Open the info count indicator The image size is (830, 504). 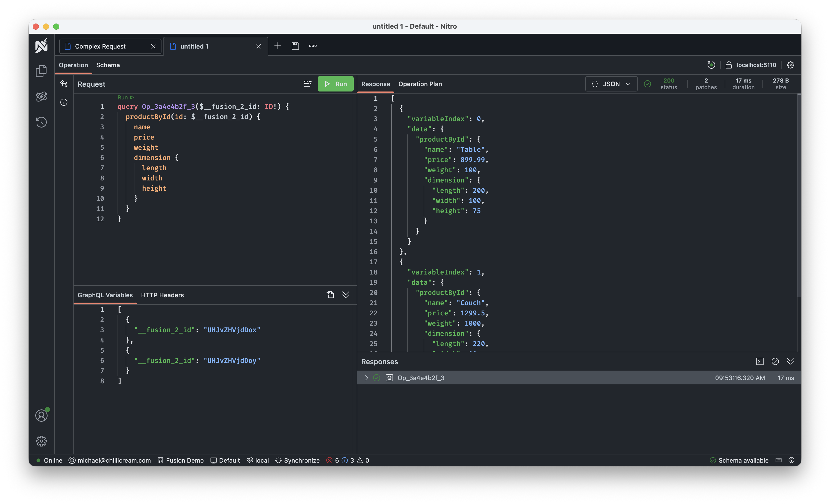348,460
